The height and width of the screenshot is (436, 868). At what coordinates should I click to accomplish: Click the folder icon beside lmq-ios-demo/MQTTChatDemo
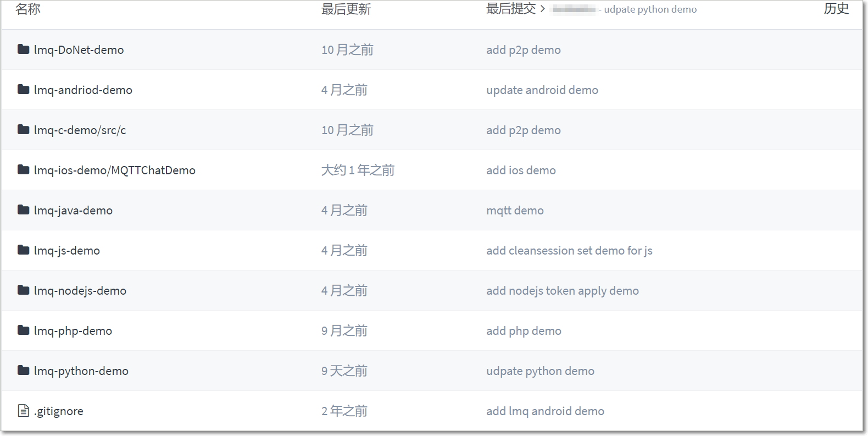(23, 170)
